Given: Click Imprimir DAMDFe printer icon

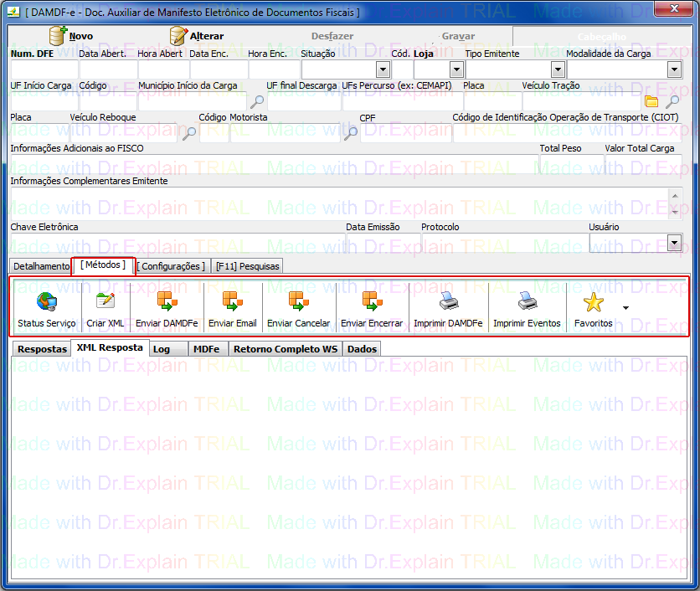Looking at the screenshot, I should (449, 301).
